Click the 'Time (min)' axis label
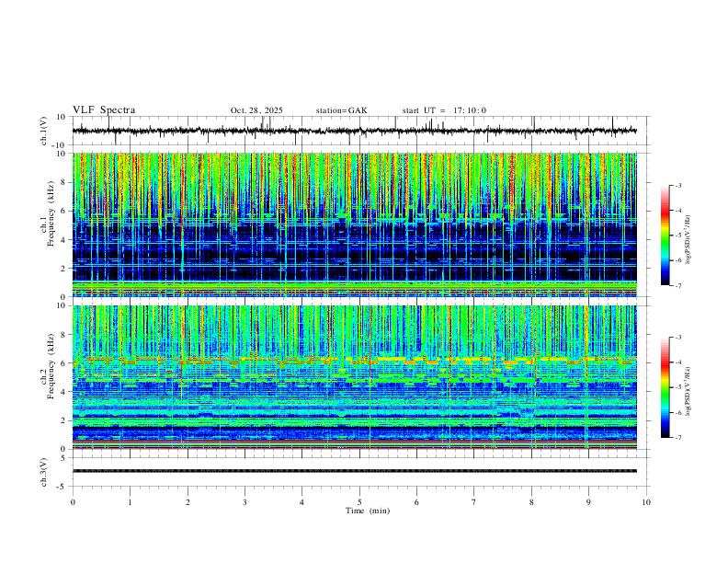The height and width of the screenshot is (563, 728). pos(368,511)
